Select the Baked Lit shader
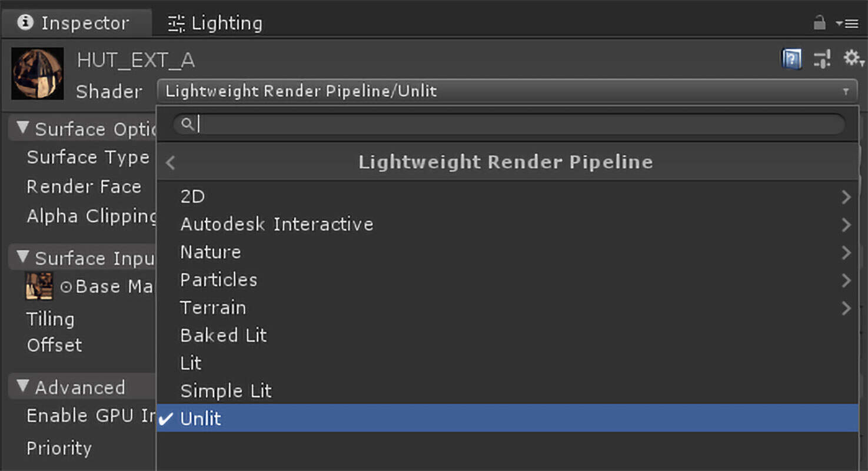This screenshot has height=471, width=868. [x=224, y=336]
